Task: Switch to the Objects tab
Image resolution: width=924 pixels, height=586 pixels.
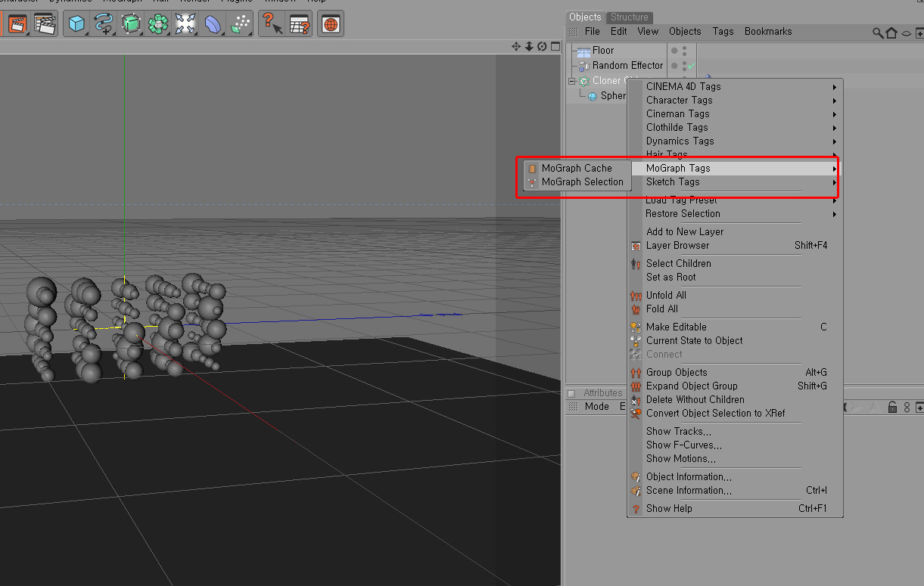Action: [x=585, y=17]
